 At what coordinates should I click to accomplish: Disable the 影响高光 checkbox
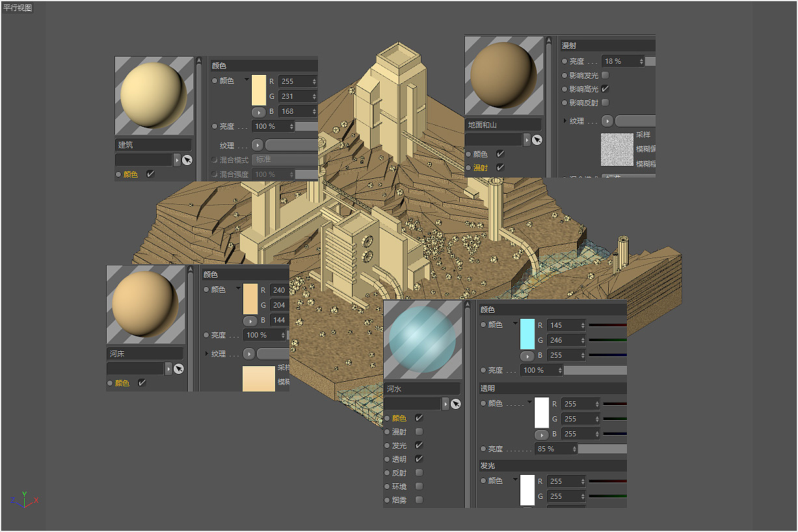click(x=605, y=89)
